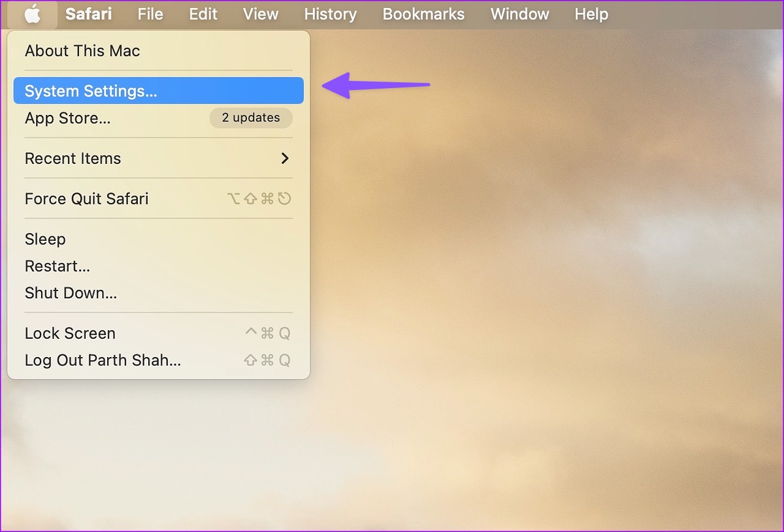Image resolution: width=784 pixels, height=532 pixels.
Task: Open the Edit menu in menu bar
Action: click(203, 14)
